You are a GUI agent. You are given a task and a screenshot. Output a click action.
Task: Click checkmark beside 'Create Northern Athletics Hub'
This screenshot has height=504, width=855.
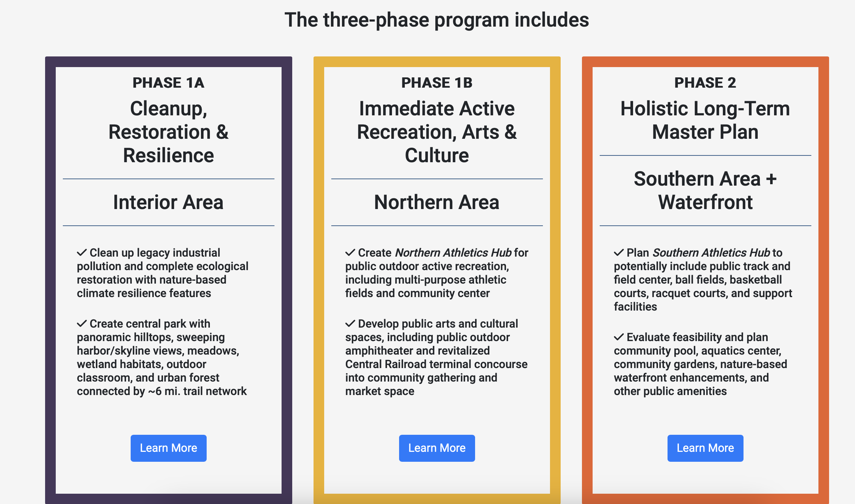point(350,253)
